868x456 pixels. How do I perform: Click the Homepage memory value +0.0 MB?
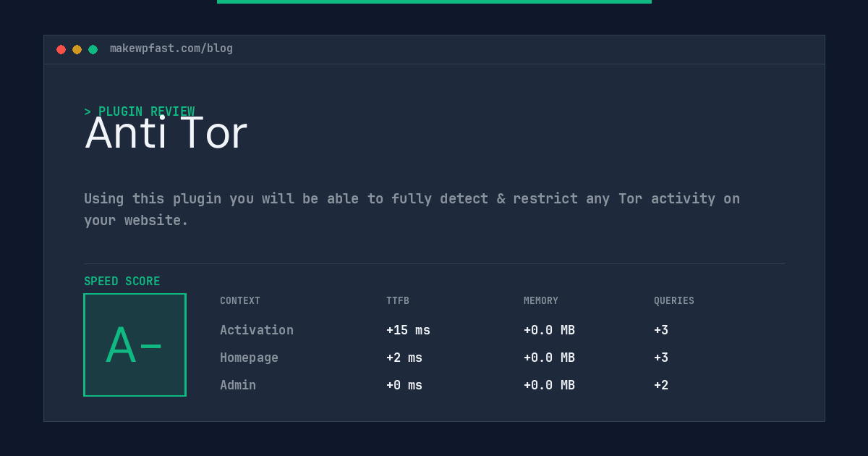point(549,358)
